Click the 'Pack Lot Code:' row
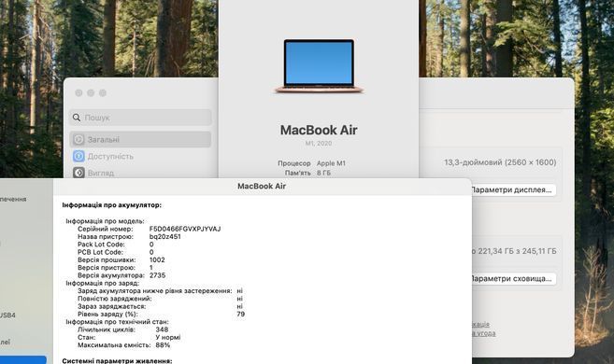 116,245
